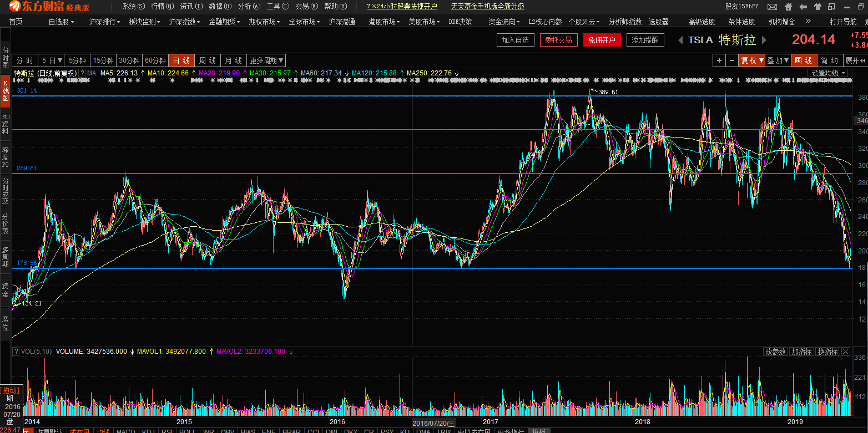Expand the 全球市场 dropdown

[305, 22]
